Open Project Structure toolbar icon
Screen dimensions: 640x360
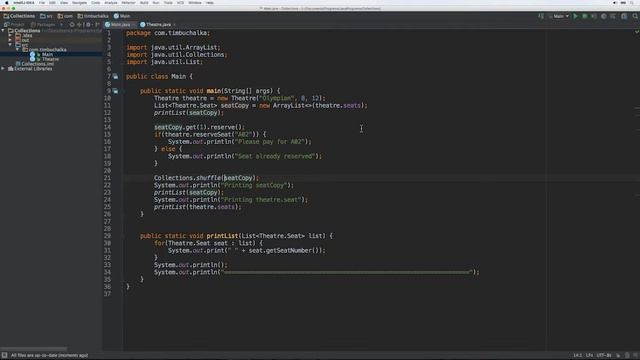(624, 16)
